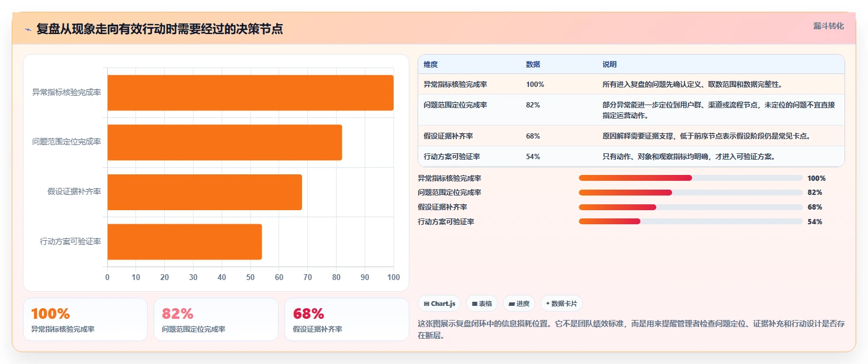Image resolution: width=868 pixels, height=364 pixels.
Task: Click the 54% value beside the progress bar
Action: [815, 221]
